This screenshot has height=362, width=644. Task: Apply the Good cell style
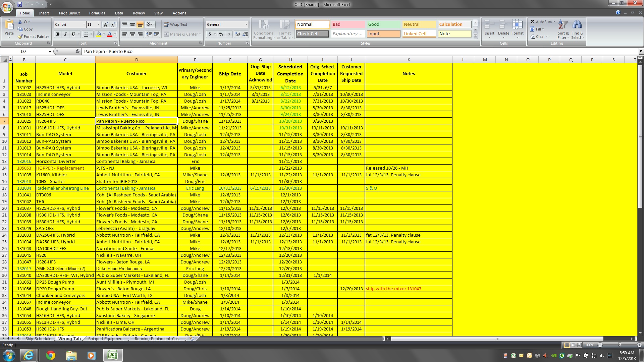383,24
